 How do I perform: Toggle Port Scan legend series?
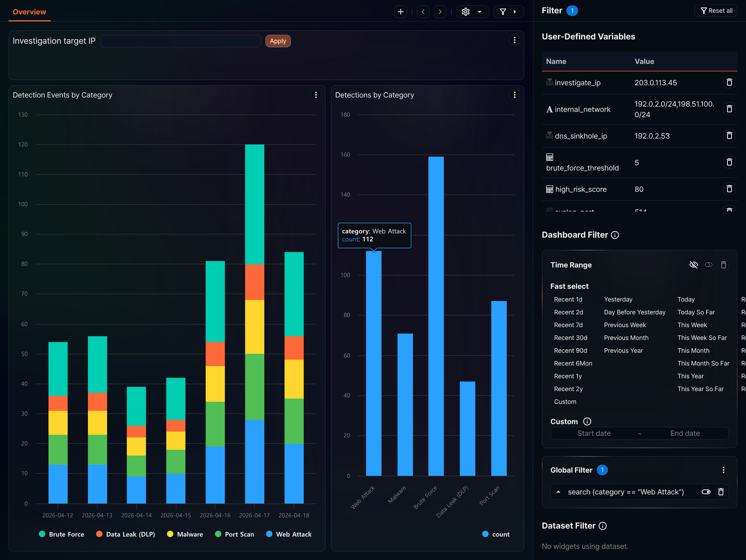[234, 534]
